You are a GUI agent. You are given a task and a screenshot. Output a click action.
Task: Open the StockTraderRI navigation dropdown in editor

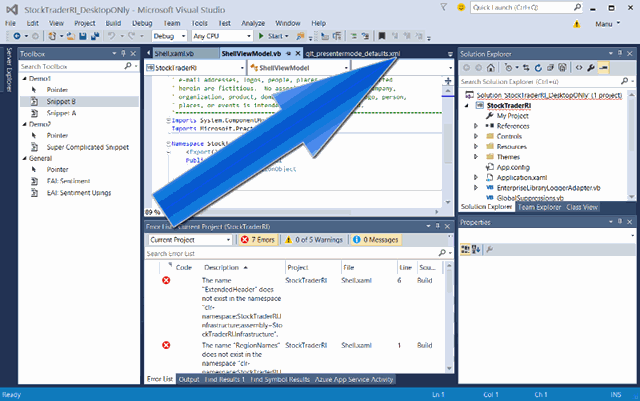[195, 68]
